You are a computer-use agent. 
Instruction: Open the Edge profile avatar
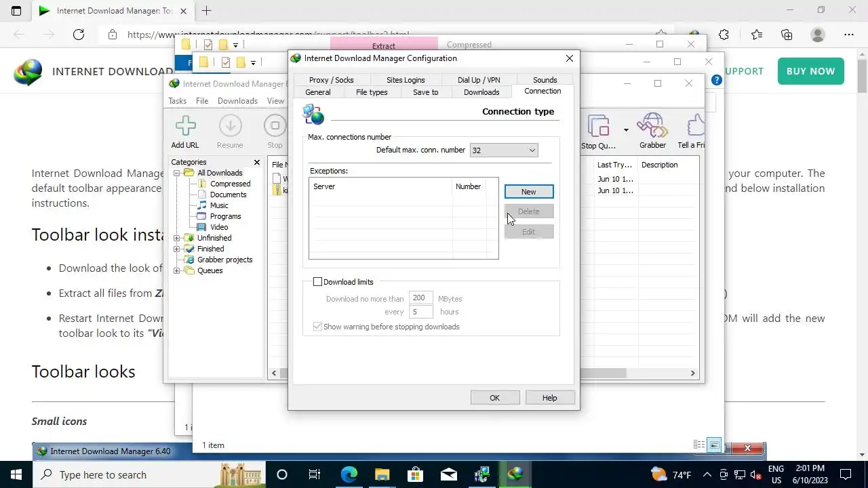tap(818, 35)
